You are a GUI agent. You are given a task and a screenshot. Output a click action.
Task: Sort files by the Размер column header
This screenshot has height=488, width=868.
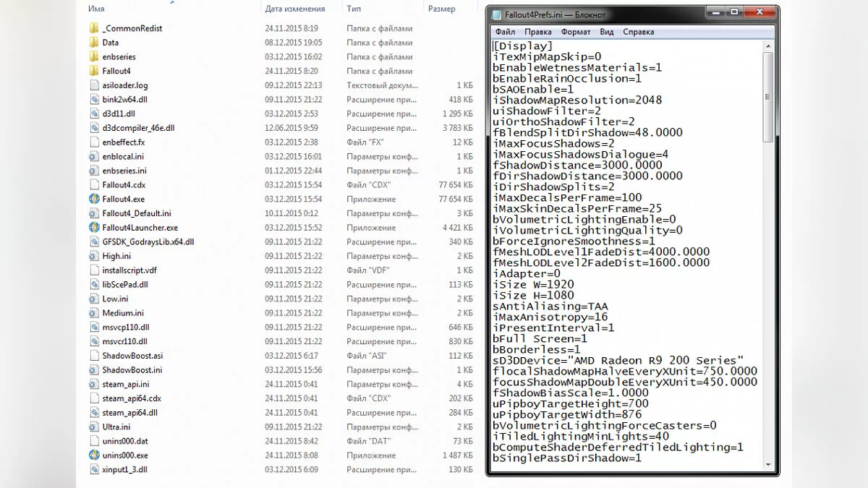tap(442, 9)
